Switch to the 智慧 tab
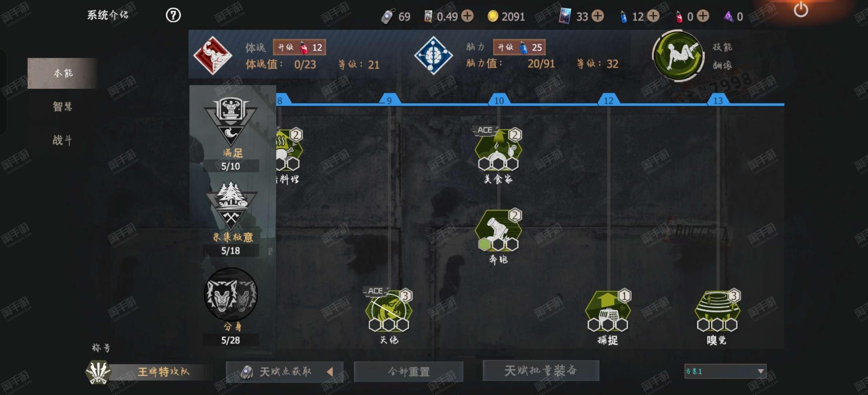 (62, 106)
